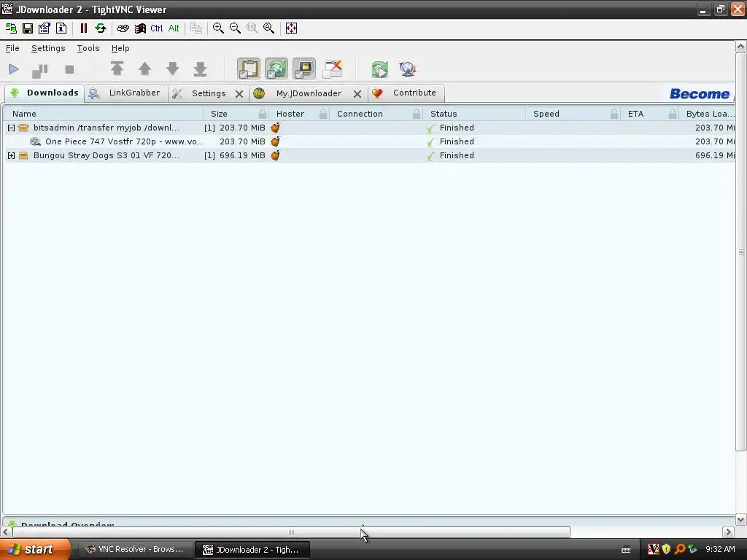Click the lock icon in Size column
Image resolution: width=747 pixels, height=560 pixels.
(x=263, y=114)
